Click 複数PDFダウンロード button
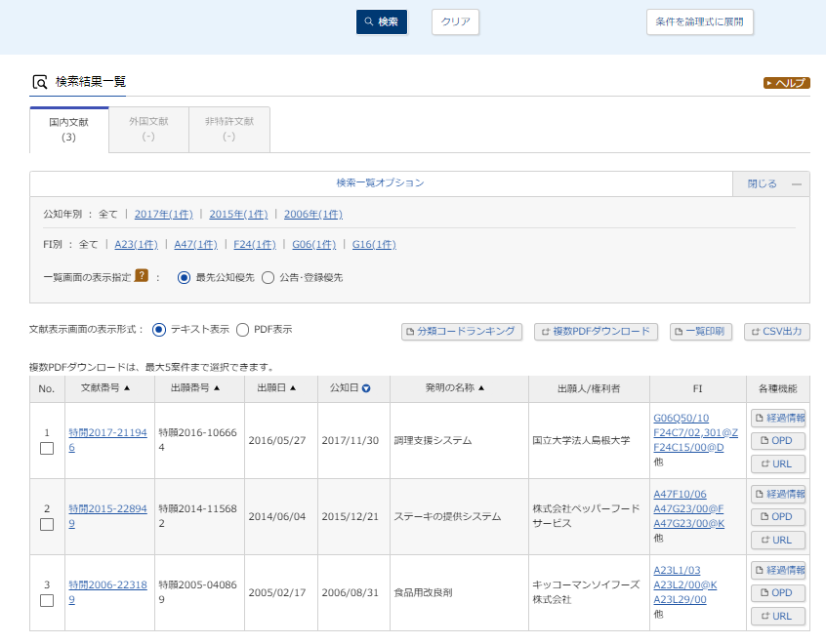826x644 pixels. click(596, 332)
